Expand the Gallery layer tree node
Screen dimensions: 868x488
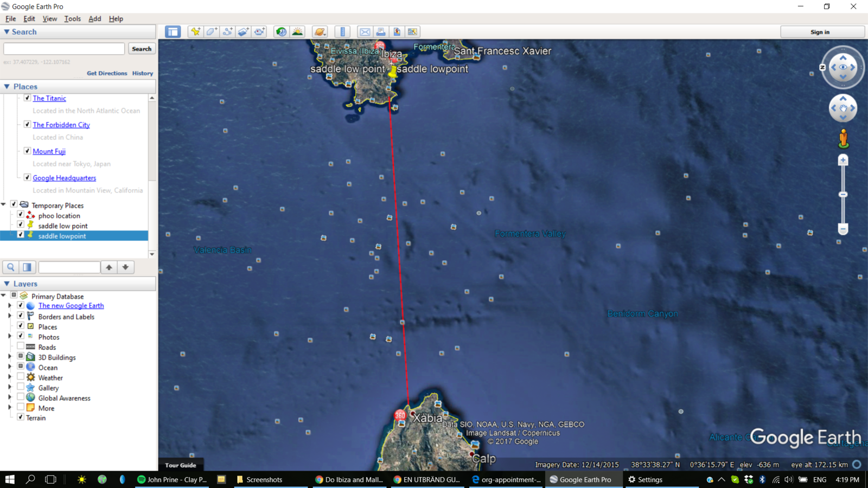click(10, 388)
